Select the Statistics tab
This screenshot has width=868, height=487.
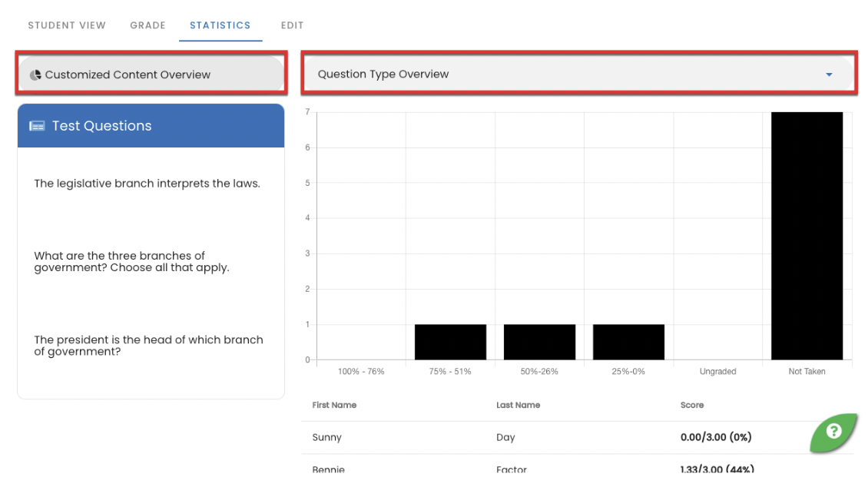tap(220, 25)
